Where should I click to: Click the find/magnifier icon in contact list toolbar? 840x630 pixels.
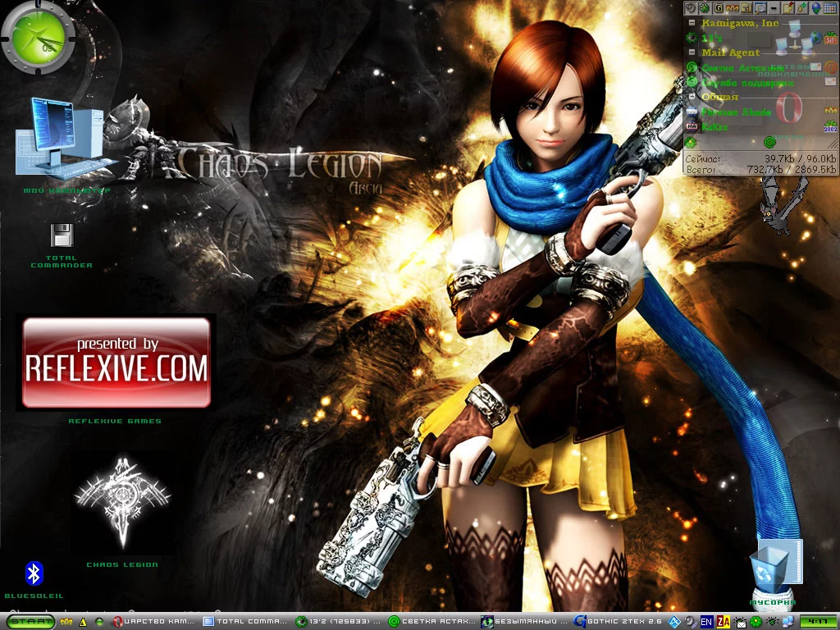click(x=760, y=7)
